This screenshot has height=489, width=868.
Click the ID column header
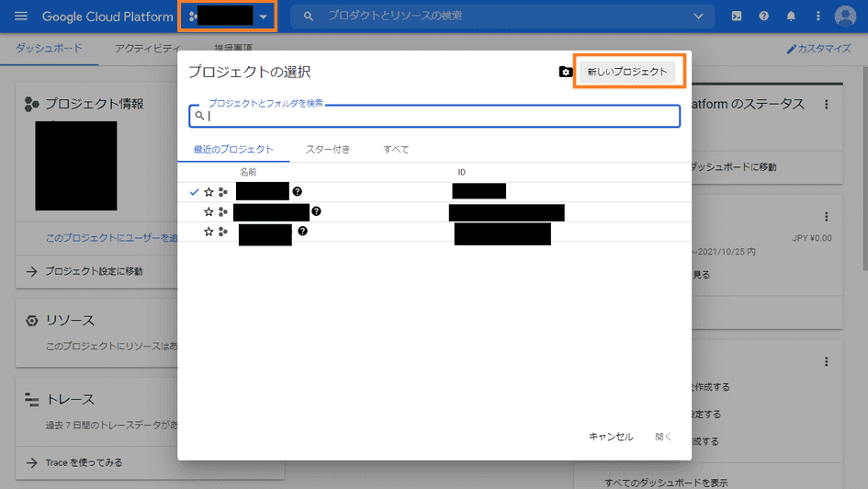click(x=461, y=172)
